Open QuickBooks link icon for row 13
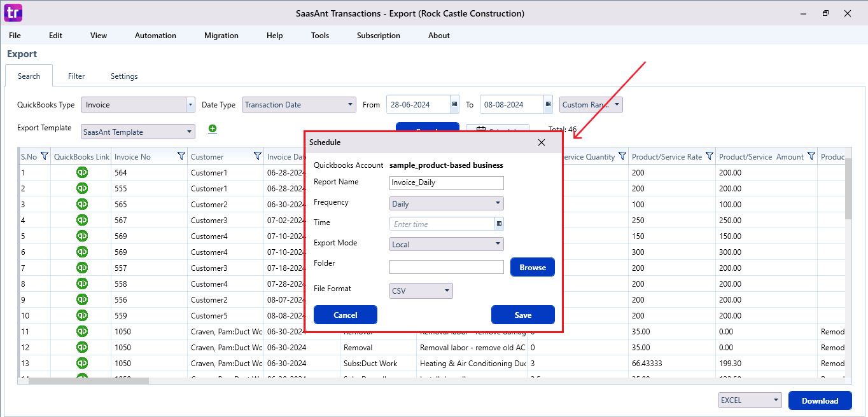This screenshot has width=868, height=417. tap(82, 363)
